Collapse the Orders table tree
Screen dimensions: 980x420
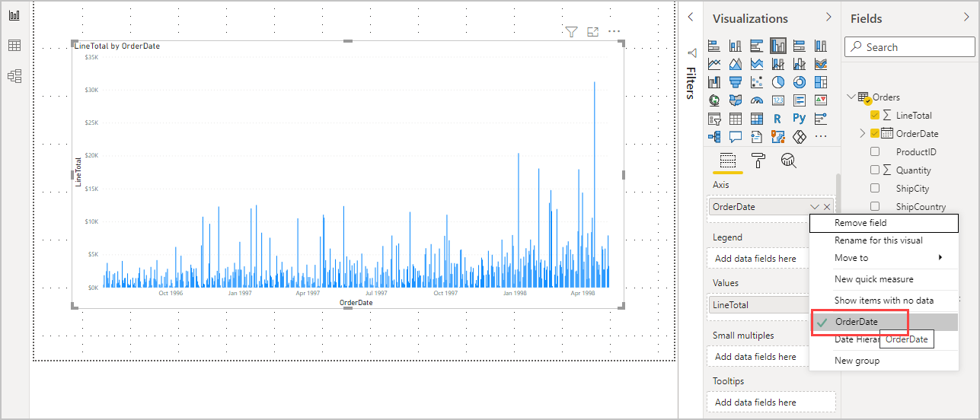click(851, 97)
